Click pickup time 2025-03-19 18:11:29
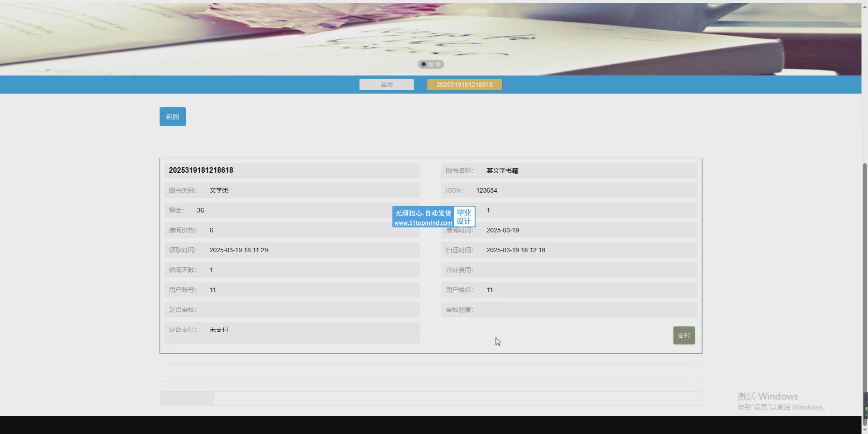The width and height of the screenshot is (868, 434). pos(239,250)
